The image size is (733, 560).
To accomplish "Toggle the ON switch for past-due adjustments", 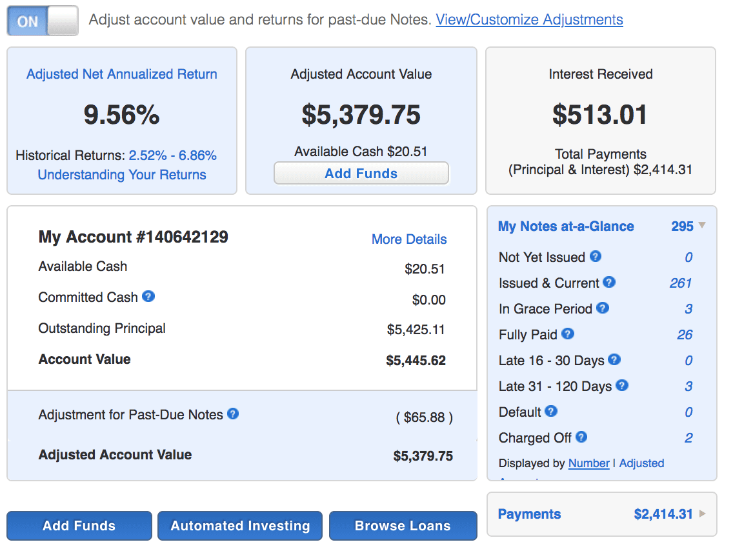I will coord(43,21).
